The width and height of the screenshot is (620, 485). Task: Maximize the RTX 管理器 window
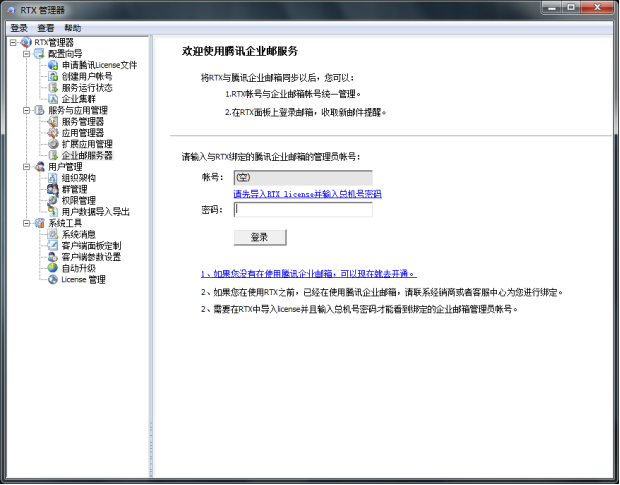coord(571,7)
